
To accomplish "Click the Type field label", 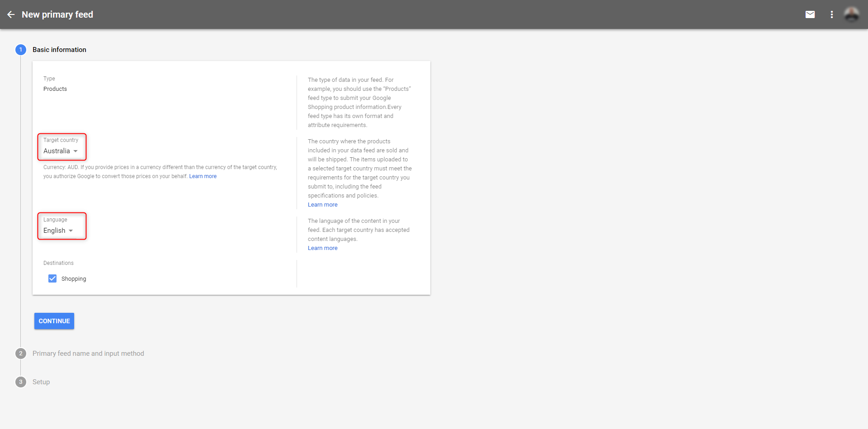I will tap(49, 79).
